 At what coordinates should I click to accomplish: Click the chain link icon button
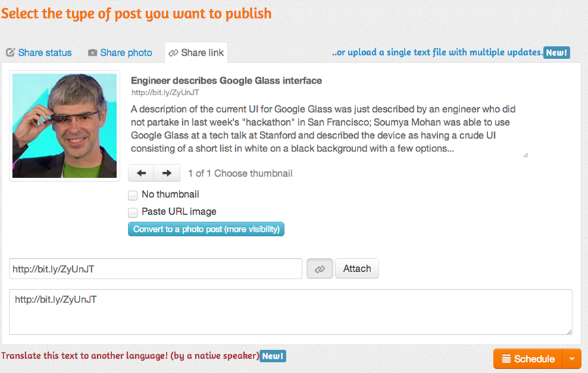pyautogui.click(x=319, y=269)
